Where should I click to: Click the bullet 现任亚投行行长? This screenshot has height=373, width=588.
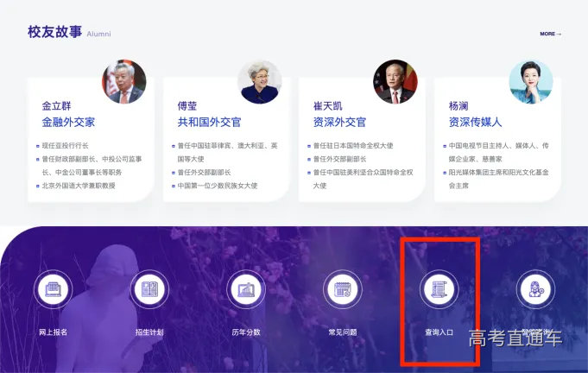[66, 146]
